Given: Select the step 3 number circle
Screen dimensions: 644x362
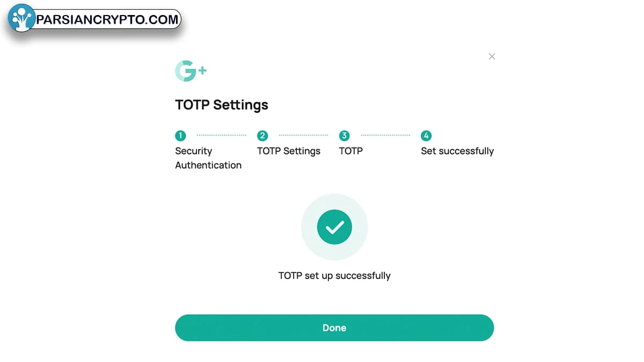Looking at the screenshot, I should (x=345, y=136).
